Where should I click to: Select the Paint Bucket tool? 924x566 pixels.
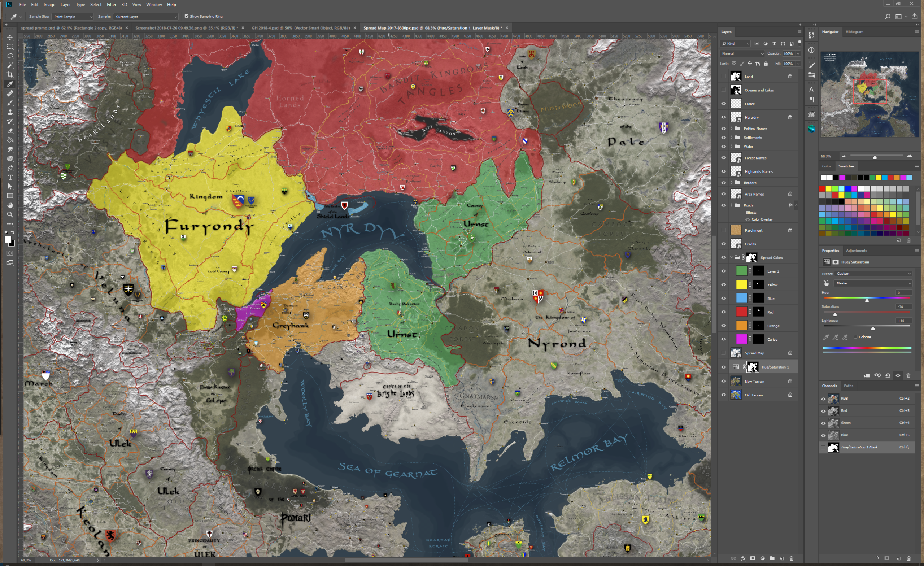[x=10, y=140]
